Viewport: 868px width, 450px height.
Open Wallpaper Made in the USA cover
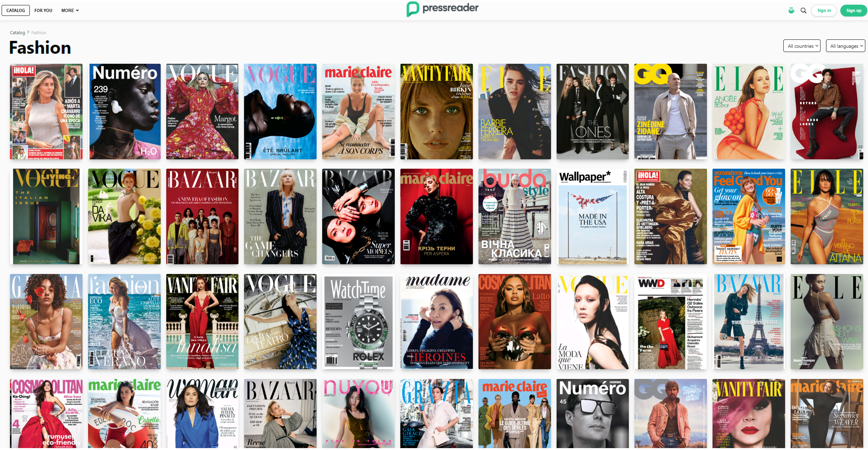coord(592,217)
